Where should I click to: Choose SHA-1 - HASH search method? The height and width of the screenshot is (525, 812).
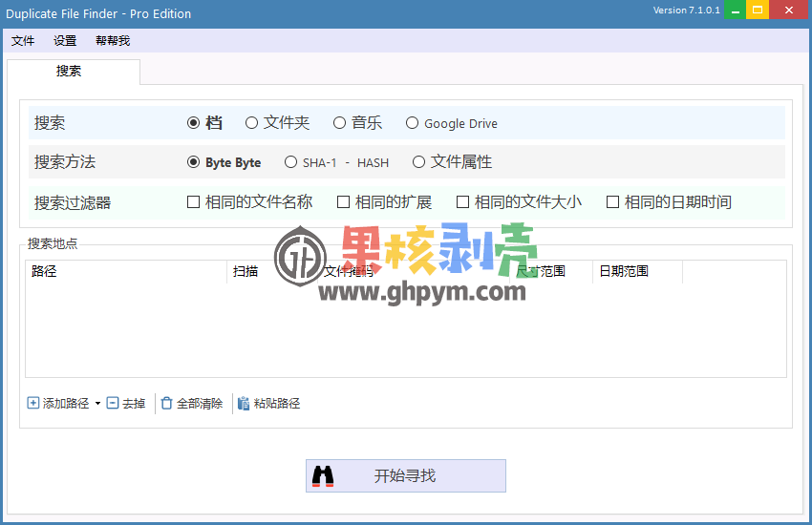point(290,162)
